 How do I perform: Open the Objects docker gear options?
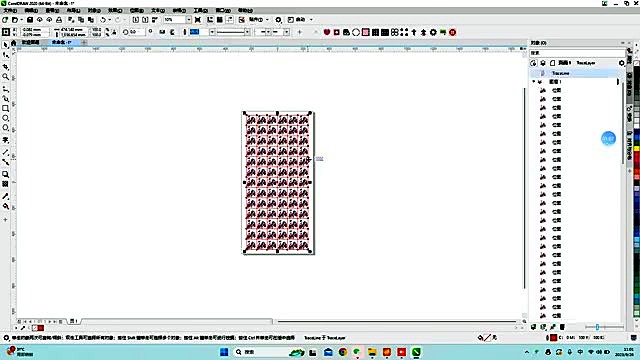[622, 63]
